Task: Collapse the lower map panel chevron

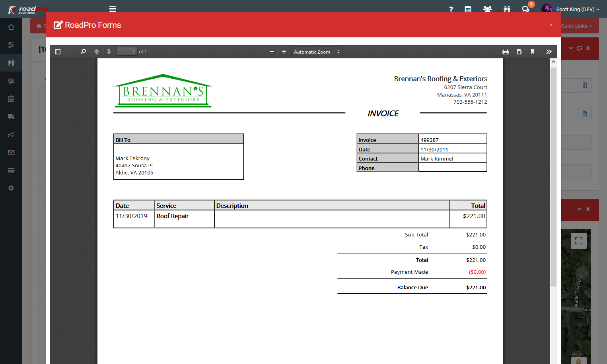Action: point(580,209)
